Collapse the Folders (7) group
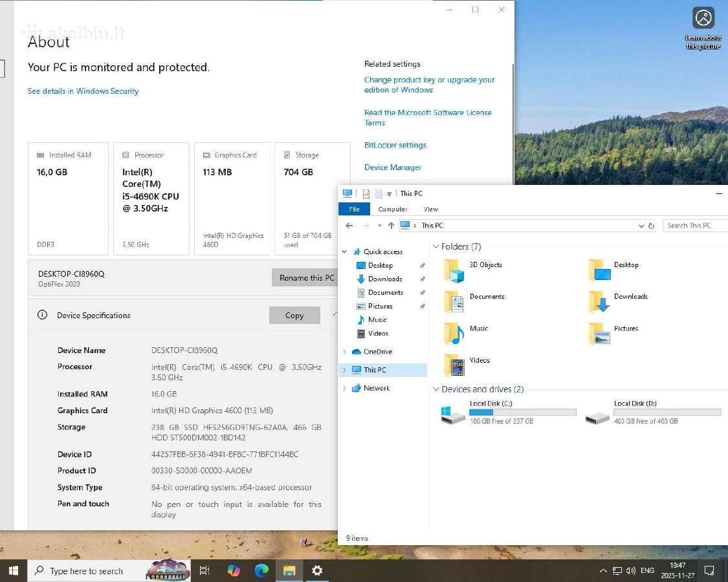Screen dimensions: 728x582 (436, 246)
